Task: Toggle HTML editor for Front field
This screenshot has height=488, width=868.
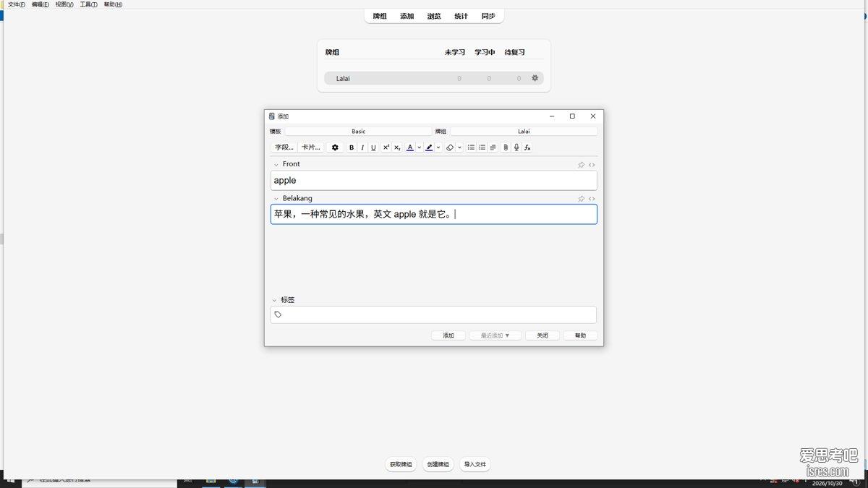Action: point(592,165)
